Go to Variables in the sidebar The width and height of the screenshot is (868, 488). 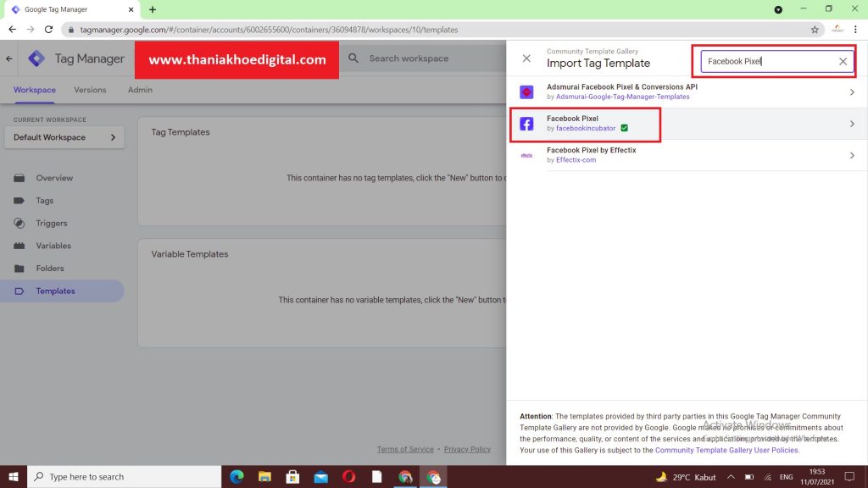point(53,246)
